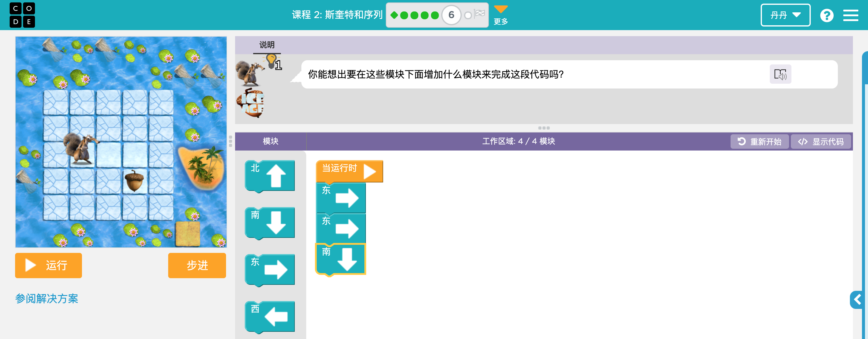Click the orange 当运行时 block in workspace
The width and height of the screenshot is (868, 339).
tap(349, 171)
